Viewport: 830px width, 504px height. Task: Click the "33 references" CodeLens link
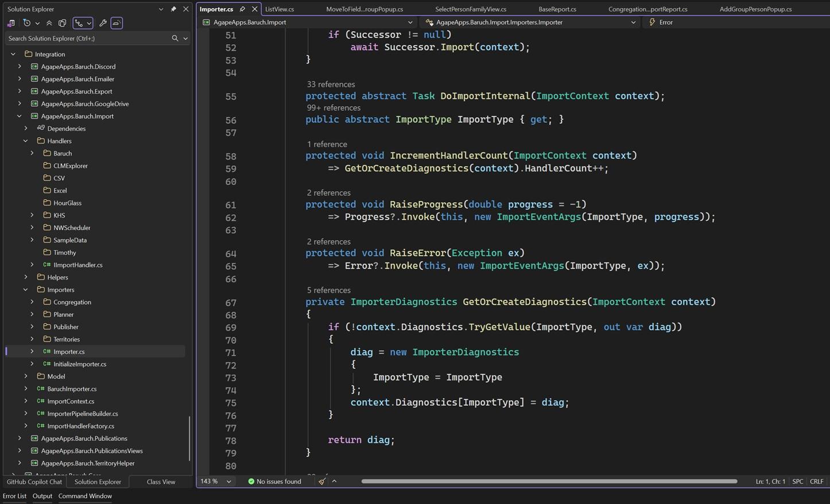(x=331, y=84)
